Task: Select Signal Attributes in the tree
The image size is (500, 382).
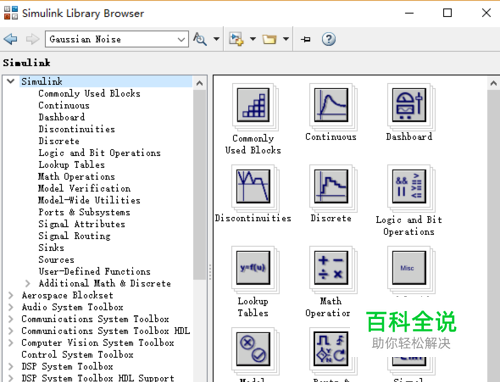Action: point(82,224)
